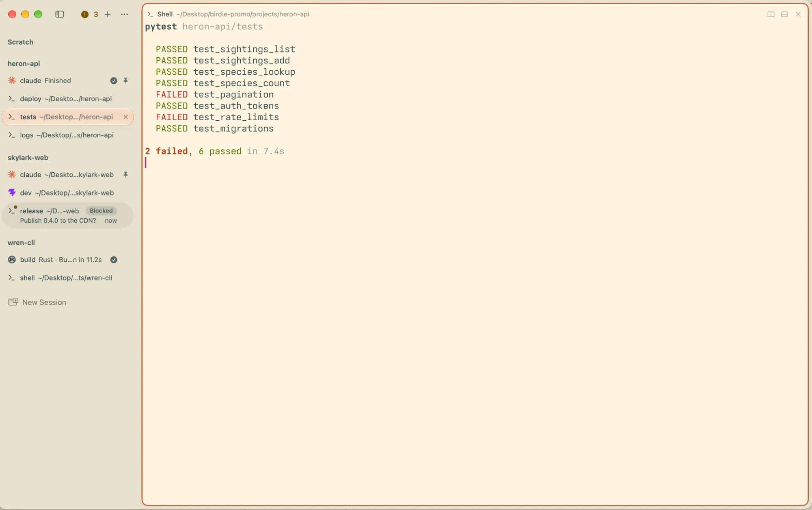This screenshot has width=812, height=510.
Task: Open the build Rust session
Action: pyautogui.click(x=68, y=260)
